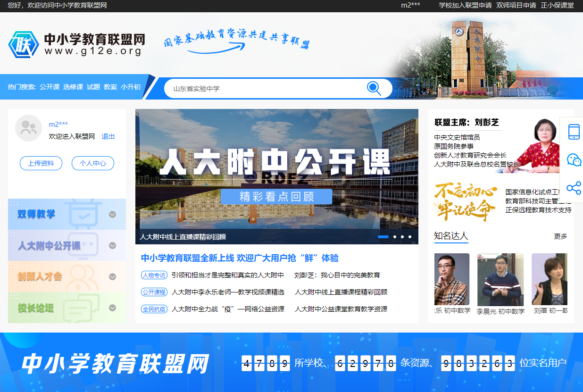Open the 人大附中公开课 banner image
The image size is (583, 392).
point(277,176)
